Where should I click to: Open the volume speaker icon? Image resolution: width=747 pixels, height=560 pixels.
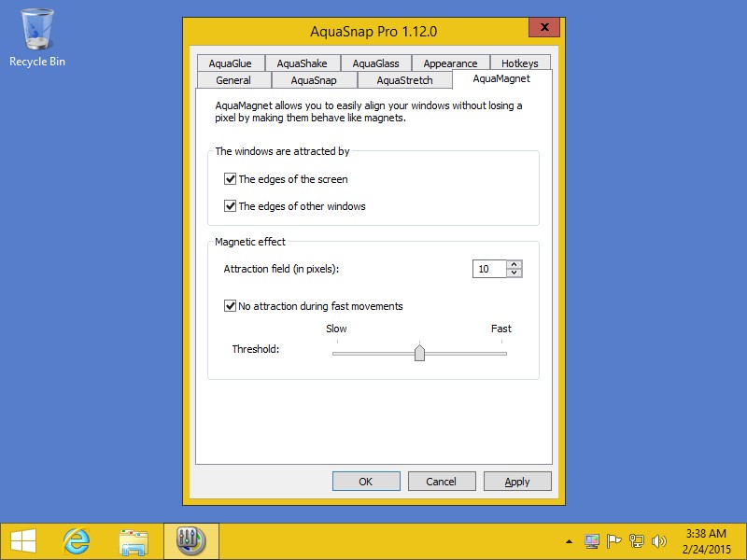pos(658,541)
